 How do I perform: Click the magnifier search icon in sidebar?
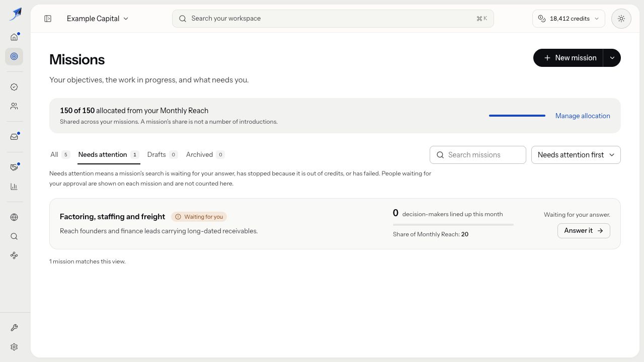coord(14,236)
